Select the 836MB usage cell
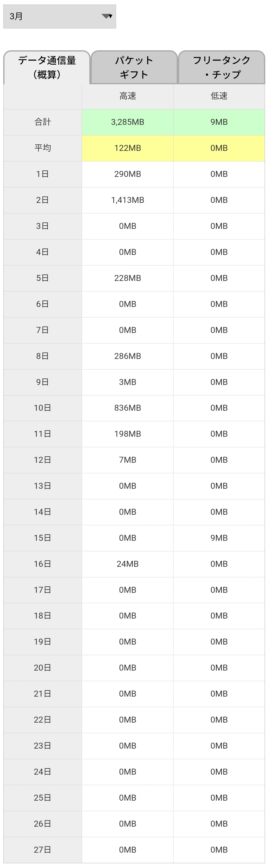 pos(128,408)
